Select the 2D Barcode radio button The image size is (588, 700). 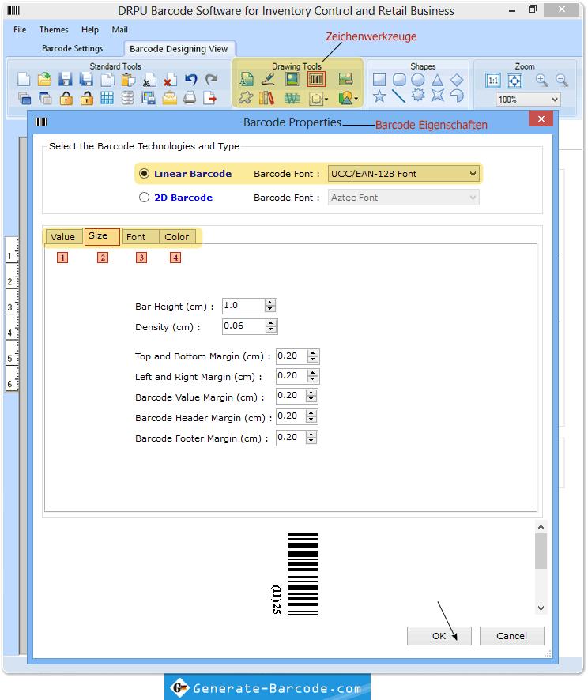click(144, 198)
